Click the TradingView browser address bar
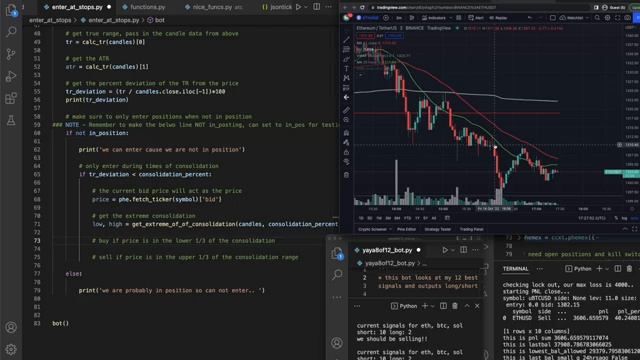The image size is (640, 360). (x=478, y=7)
